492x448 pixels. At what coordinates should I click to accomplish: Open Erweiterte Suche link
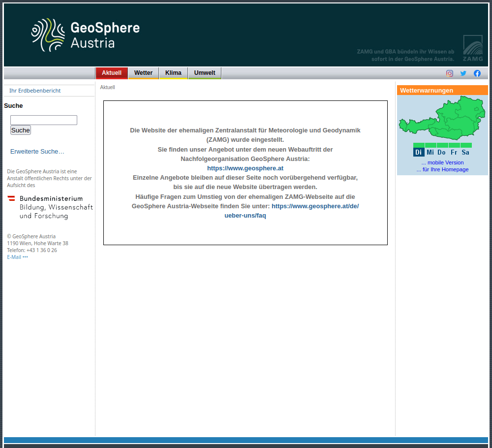pos(37,151)
